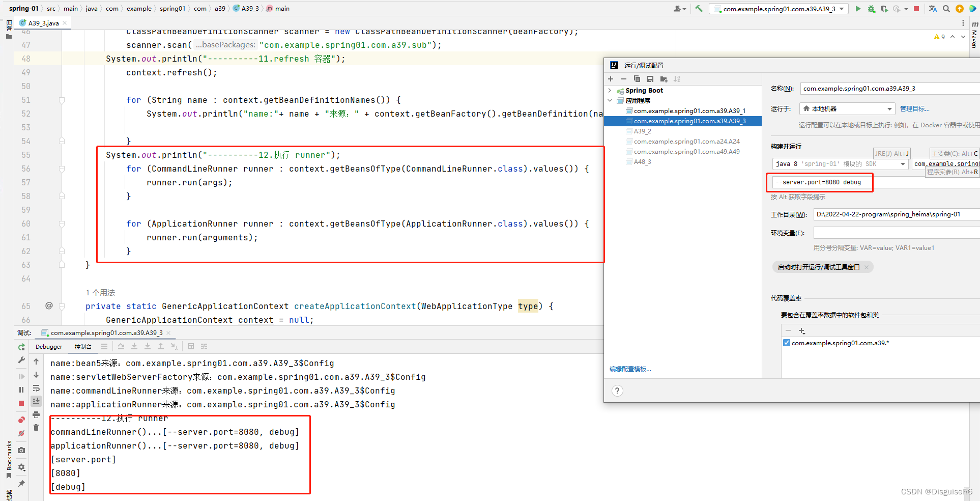Screen dimensions: 980x501
Task: Open the Evaluate Expression calculator icon
Action: point(191,347)
